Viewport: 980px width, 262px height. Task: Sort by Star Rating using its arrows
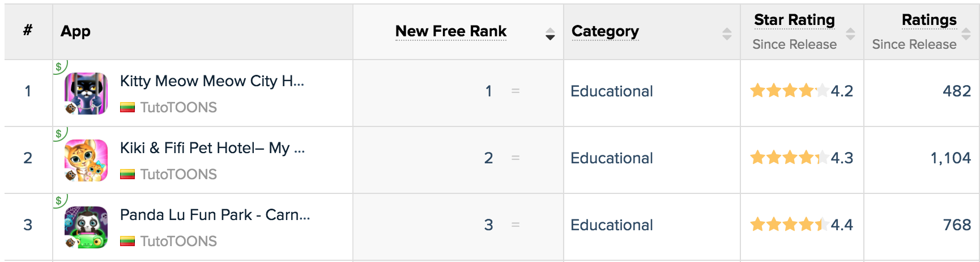click(850, 34)
